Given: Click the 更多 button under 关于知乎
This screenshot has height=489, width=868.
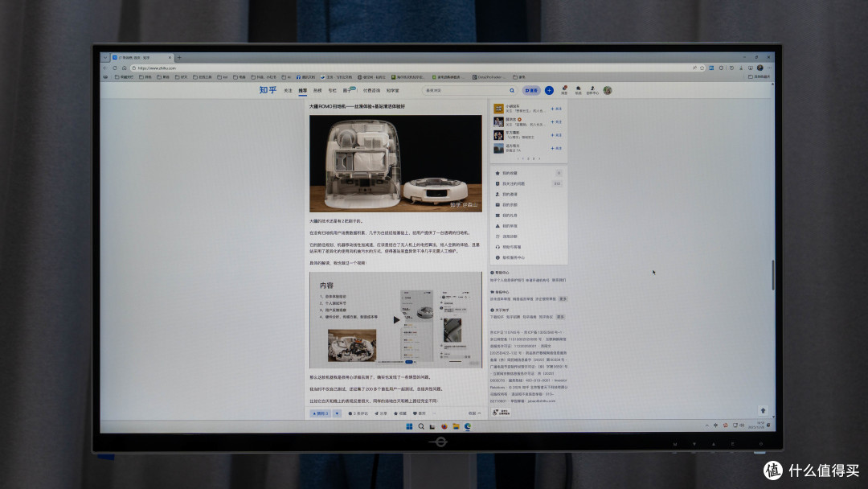Looking at the screenshot, I should click(560, 318).
